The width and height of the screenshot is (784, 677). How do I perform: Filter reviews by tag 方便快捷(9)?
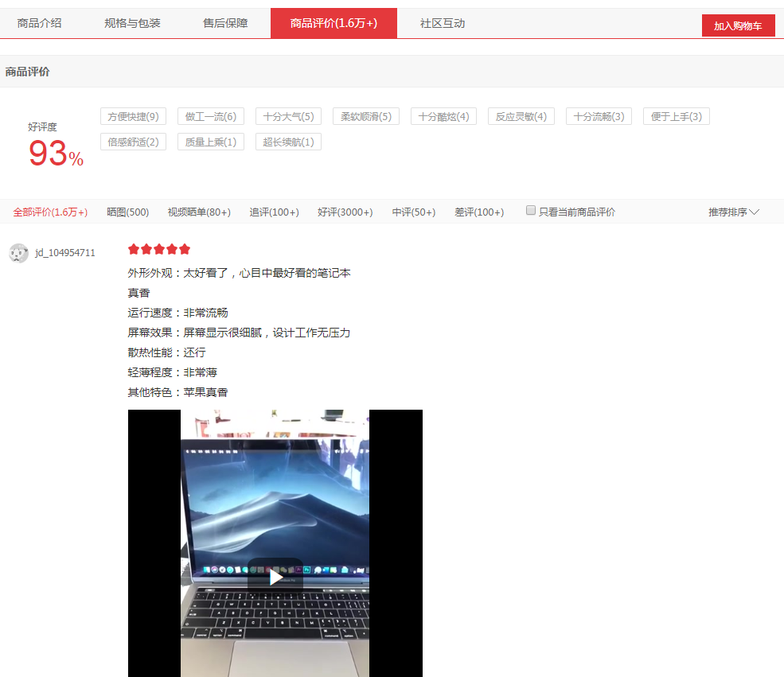[x=133, y=116]
